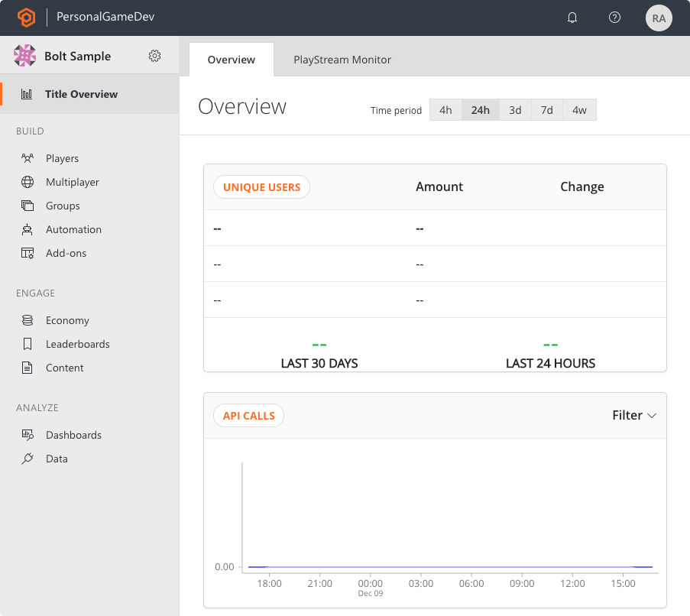The height and width of the screenshot is (616, 690).
Task: Choose the 4w time period
Action: (579, 110)
